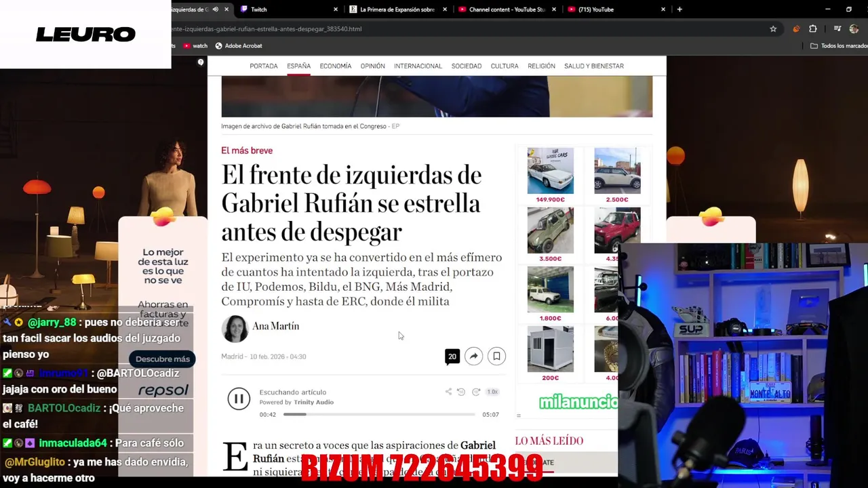
Task: Switch to the (715) YouTube tab
Action: pos(616,9)
